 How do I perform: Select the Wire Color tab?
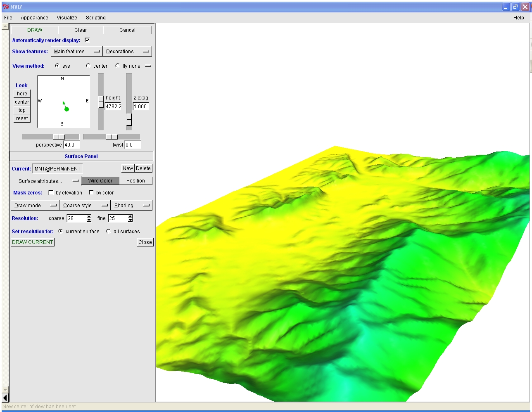[x=100, y=180]
